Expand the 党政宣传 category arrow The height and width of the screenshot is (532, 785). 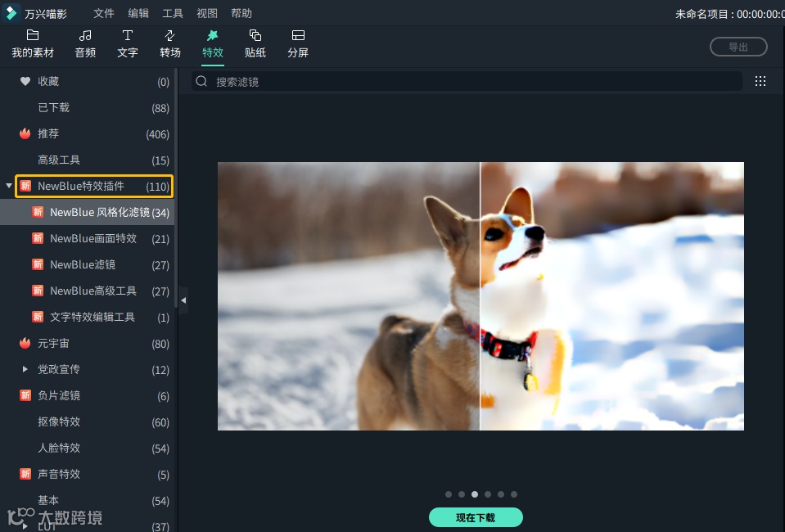(x=25, y=369)
